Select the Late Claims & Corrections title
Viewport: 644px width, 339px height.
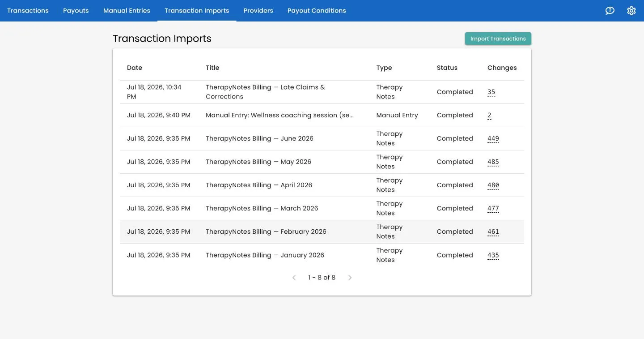pyautogui.click(x=265, y=92)
